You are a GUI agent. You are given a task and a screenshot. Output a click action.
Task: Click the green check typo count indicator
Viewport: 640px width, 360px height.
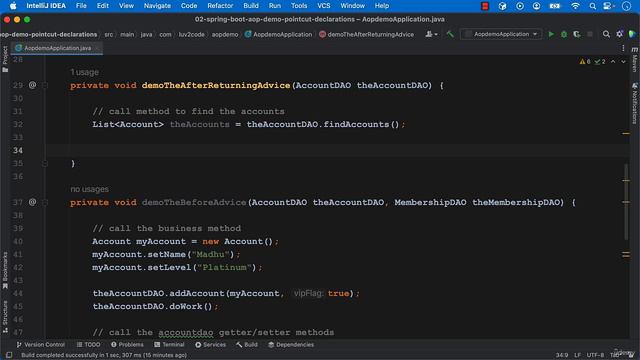pos(600,62)
